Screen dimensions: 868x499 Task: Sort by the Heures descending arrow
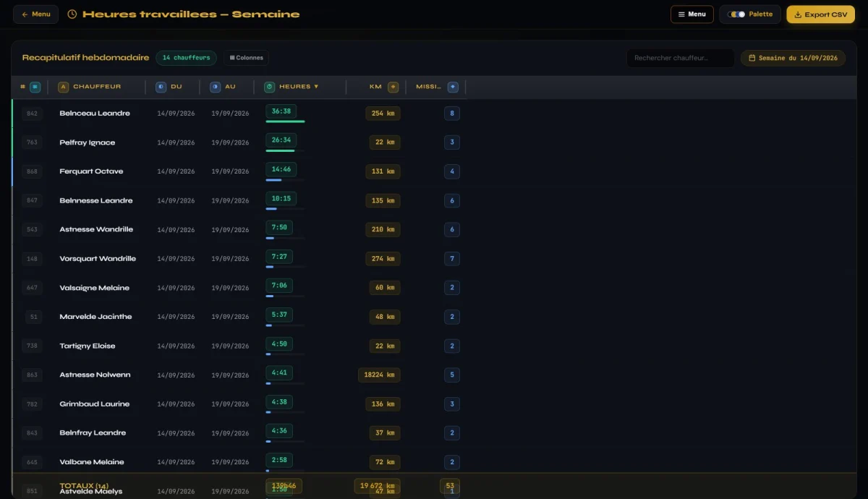click(316, 87)
